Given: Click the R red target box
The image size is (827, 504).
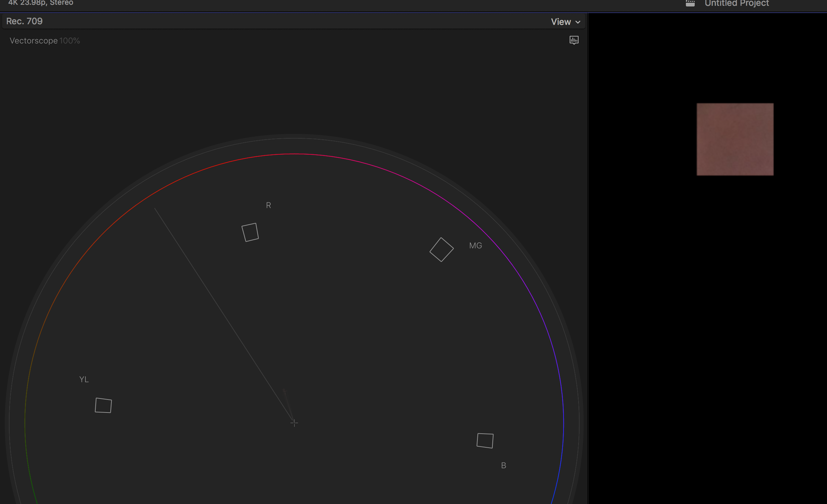Looking at the screenshot, I should 250,232.
